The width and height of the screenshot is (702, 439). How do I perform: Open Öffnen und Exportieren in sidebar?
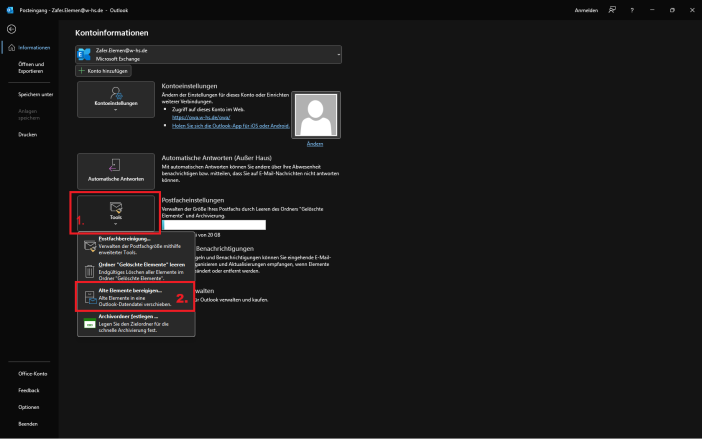[x=31, y=68]
